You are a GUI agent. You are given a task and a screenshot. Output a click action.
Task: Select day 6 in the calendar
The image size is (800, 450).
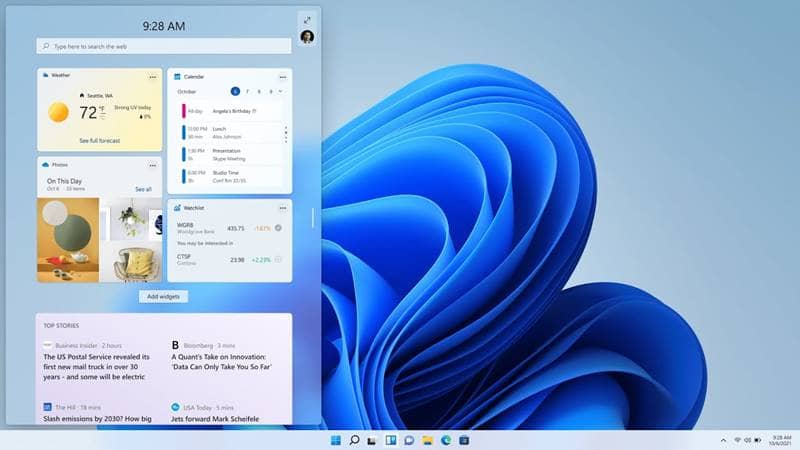click(x=235, y=91)
